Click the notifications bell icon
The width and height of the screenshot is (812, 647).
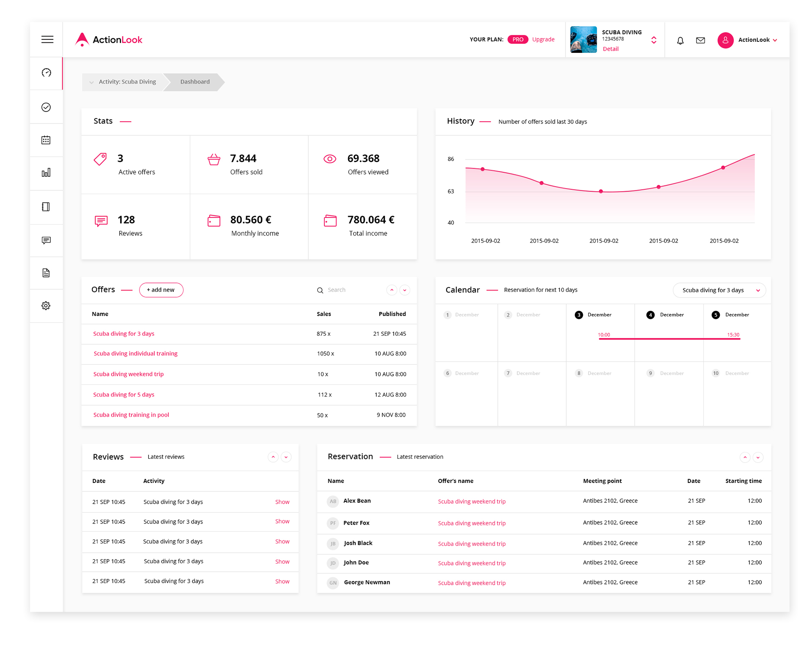click(680, 40)
